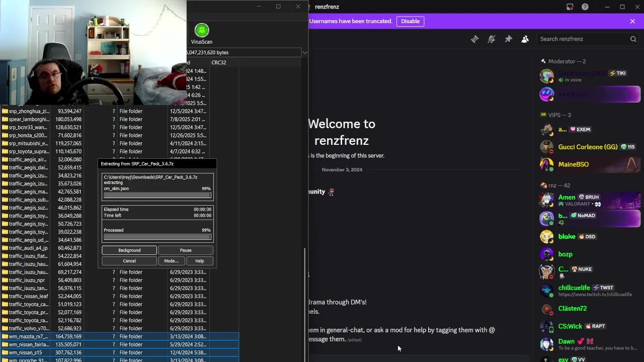Click MaineBSO member avatar
Image resolution: width=644 pixels, height=362 pixels.
coord(546,164)
